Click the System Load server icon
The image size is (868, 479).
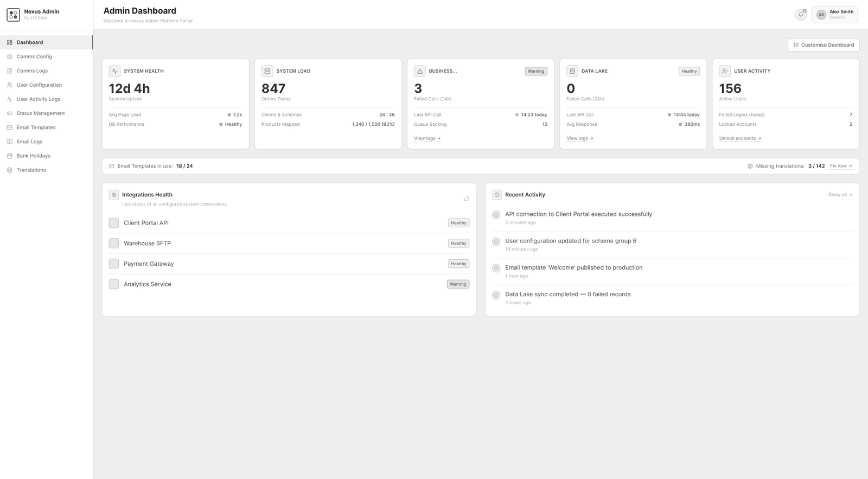pyautogui.click(x=267, y=71)
